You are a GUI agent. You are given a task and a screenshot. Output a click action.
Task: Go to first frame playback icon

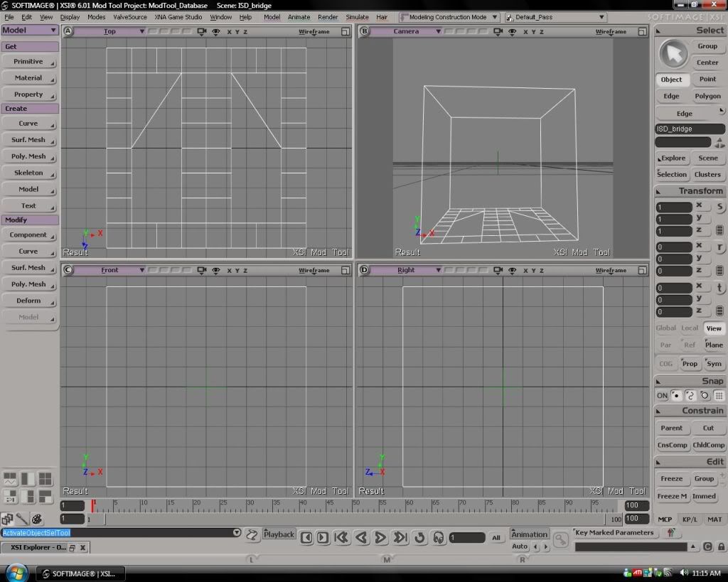click(341, 537)
